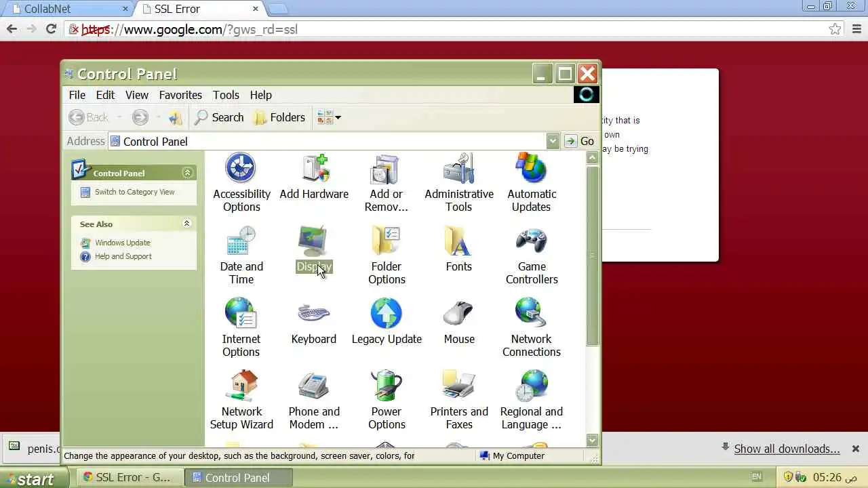The height and width of the screenshot is (488, 868).
Task: Open the Help menu
Action: [260, 95]
